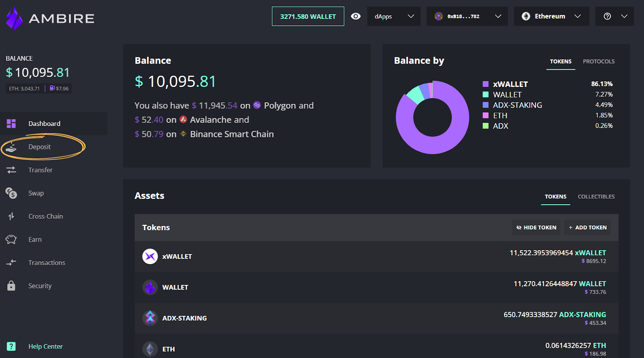Screen dimensions: 644x358
Task: Click the xWALLET token icon
Action: click(150, 257)
